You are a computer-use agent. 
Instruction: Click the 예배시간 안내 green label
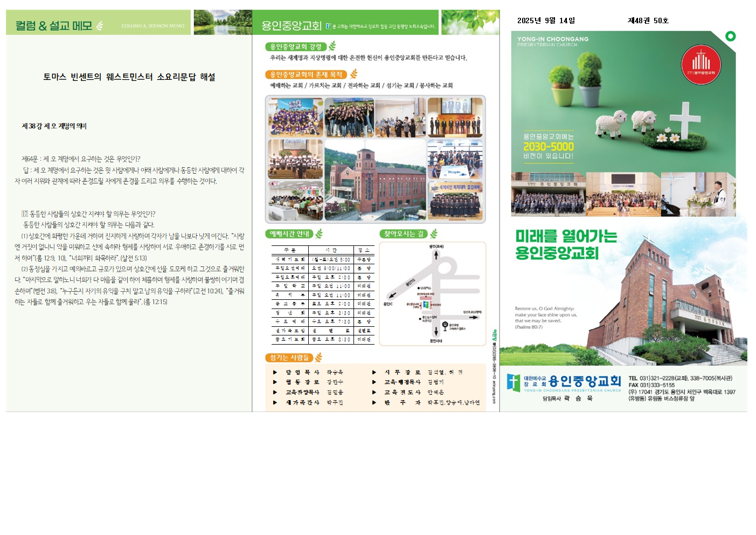pyautogui.click(x=289, y=234)
